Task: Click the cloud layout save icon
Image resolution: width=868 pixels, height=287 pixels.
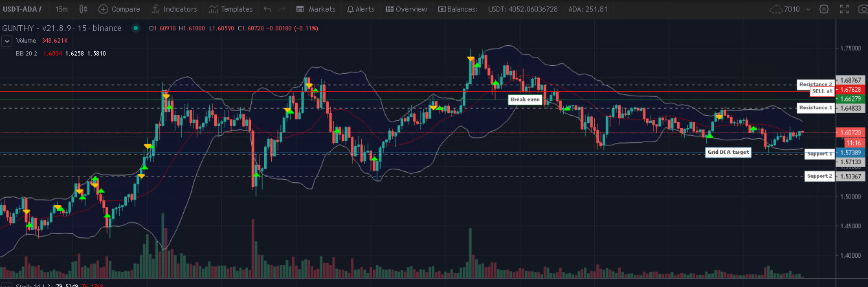Action: tap(775, 10)
